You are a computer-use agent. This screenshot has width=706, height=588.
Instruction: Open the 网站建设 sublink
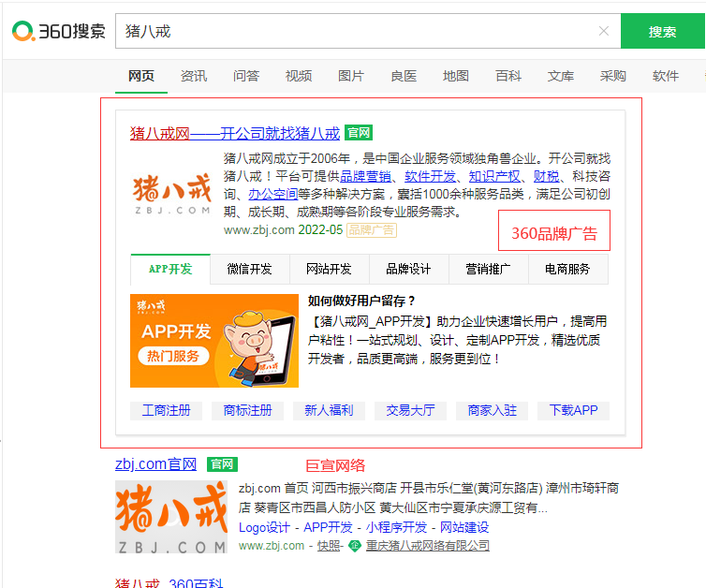pos(464,527)
